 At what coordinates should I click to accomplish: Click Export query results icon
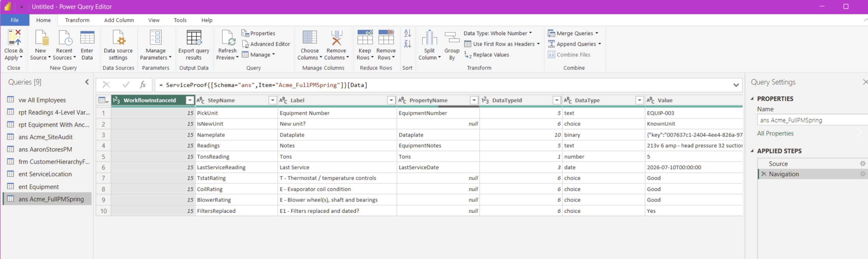click(194, 37)
